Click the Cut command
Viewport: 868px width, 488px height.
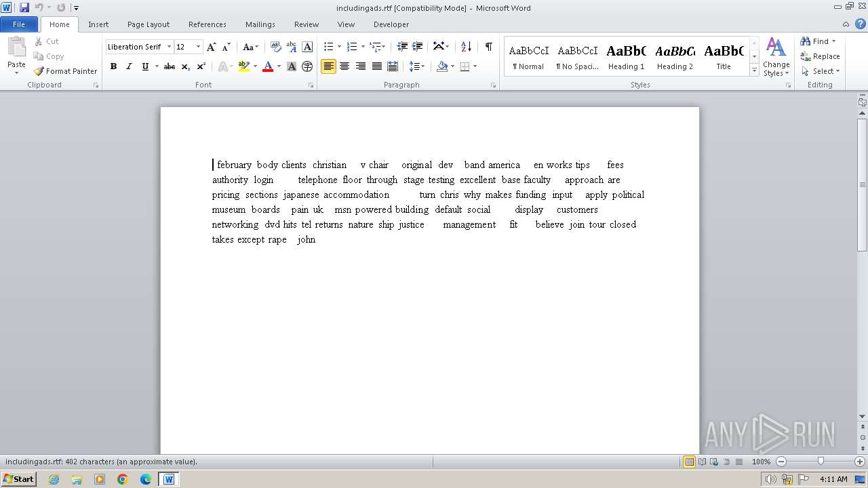coord(47,41)
